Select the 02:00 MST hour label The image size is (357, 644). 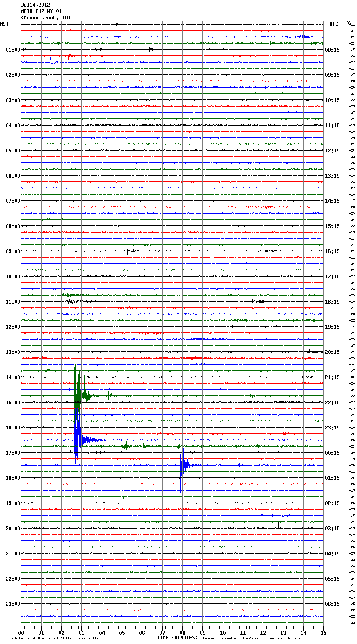(13, 75)
